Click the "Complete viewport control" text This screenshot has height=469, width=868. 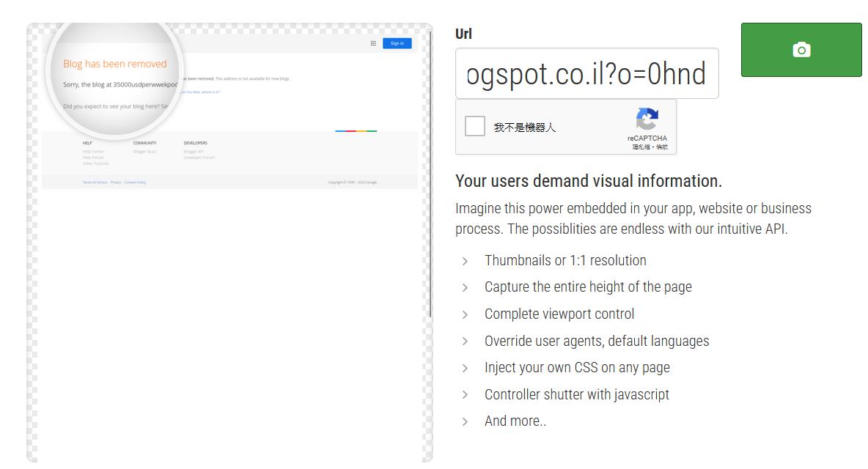click(559, 314)
